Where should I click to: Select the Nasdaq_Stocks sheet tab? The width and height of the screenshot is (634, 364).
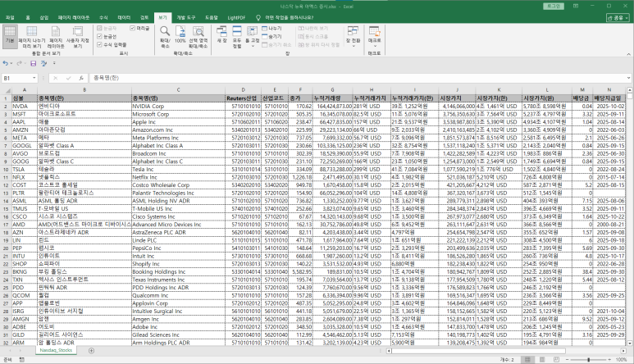(56, 350)
